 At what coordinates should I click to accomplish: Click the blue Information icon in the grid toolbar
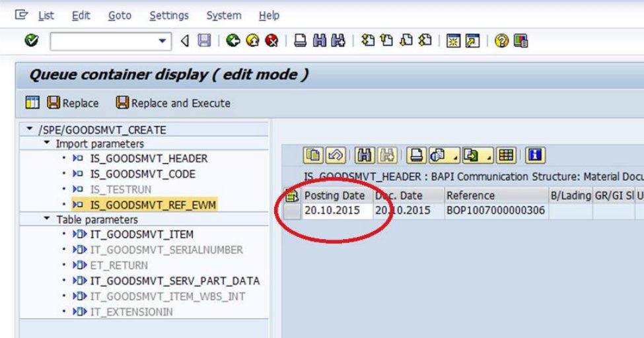pyautogui.click(x=535, y=156)
